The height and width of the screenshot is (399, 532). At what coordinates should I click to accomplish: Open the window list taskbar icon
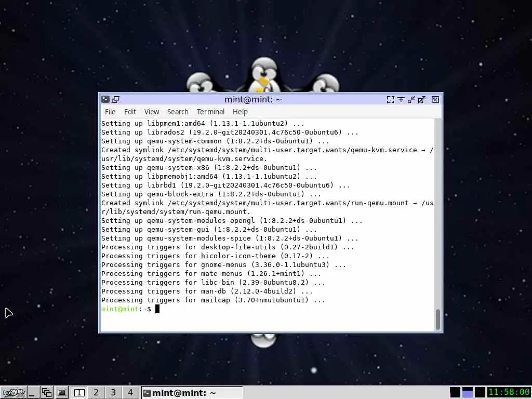point(47,393)
